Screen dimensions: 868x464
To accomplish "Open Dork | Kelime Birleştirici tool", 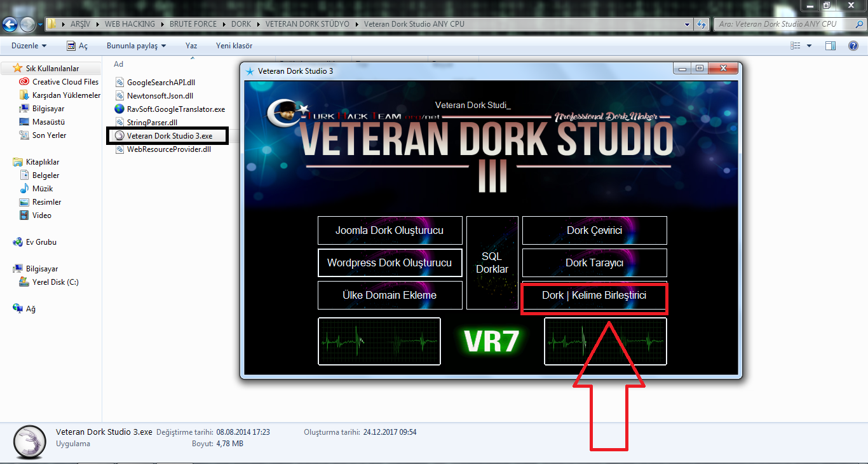I will (595, 296).
